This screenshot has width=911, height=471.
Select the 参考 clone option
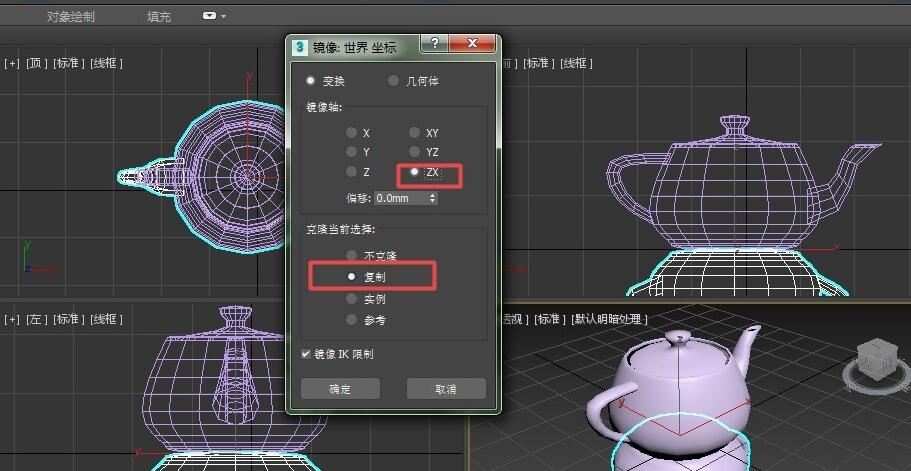click(x=365, y=319)
